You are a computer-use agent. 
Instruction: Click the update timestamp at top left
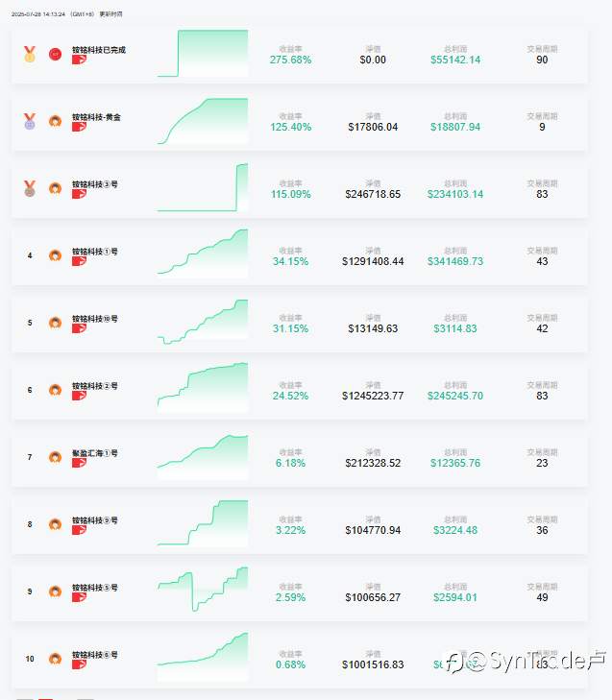coord(66,14)
